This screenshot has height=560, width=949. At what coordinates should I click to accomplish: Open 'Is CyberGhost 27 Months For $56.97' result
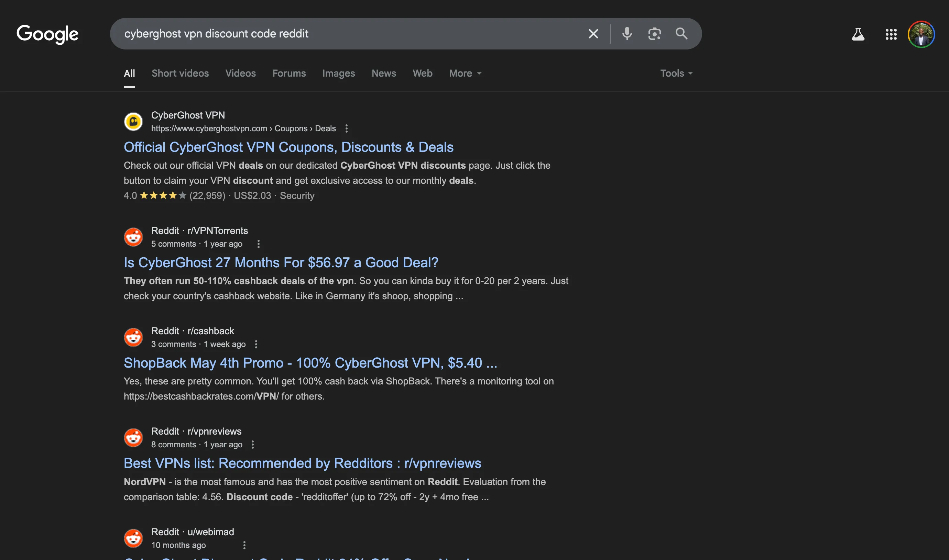(x=281, y=262)
